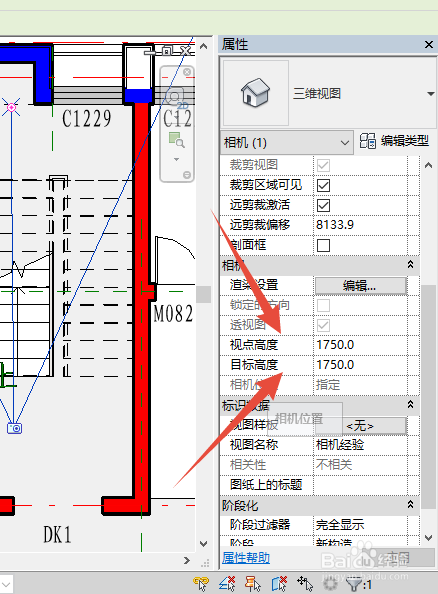The height and width of the screenshot is (594, 438).
Task: Open the 相机 (1) filter dropdown
Action: click(x=286, y=143)
